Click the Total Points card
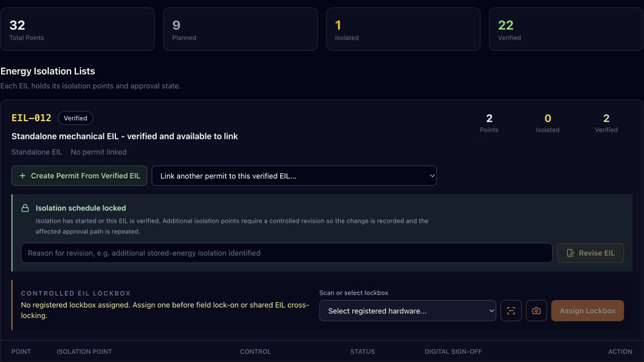The width and height of the screenshot is (644, 362). pyautogui.click(x=77, y=29)
